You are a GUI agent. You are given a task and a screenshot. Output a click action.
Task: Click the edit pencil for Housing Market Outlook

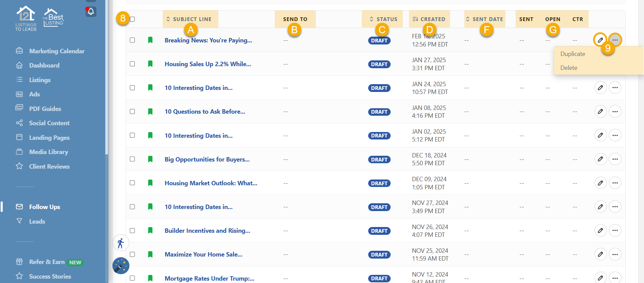600,183
